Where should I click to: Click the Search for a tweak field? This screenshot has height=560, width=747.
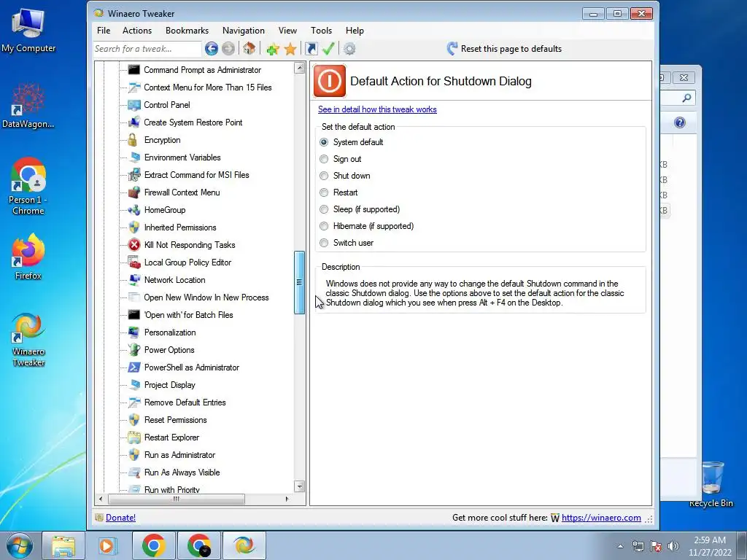(x=147, y=49)
